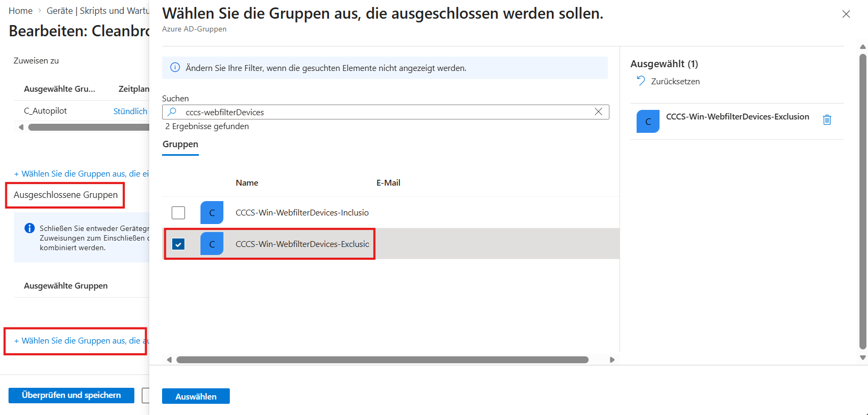Click the Ausgeschlossene Gruppen heading
Screen dimensions: 868x415
pyautogui.click(x=66, y=195)
